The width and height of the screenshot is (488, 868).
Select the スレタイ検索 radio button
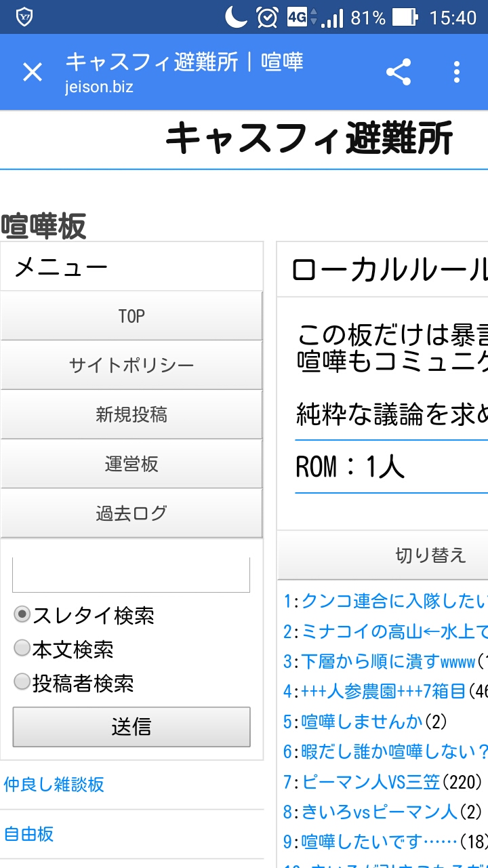(x=22, y=615)
